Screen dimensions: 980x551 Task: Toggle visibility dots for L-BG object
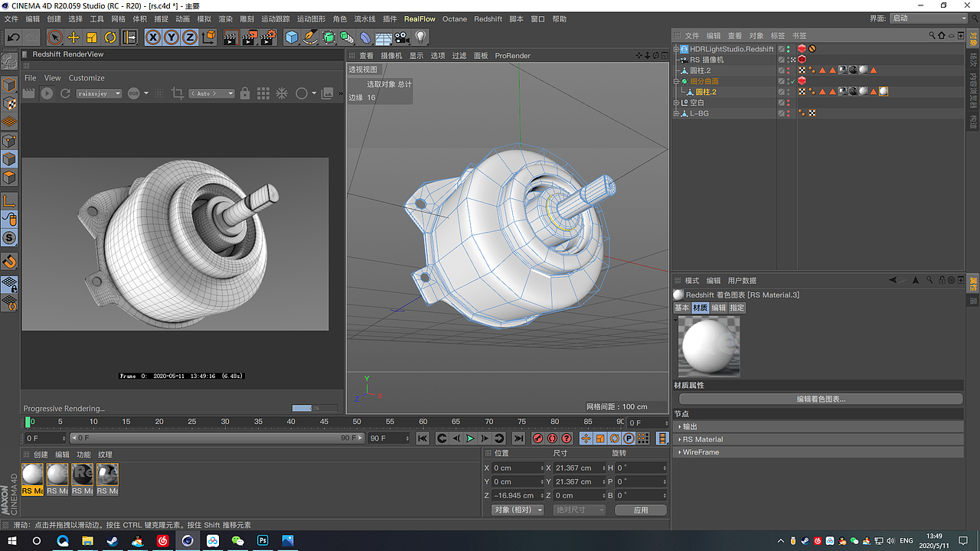pos(789,113)
